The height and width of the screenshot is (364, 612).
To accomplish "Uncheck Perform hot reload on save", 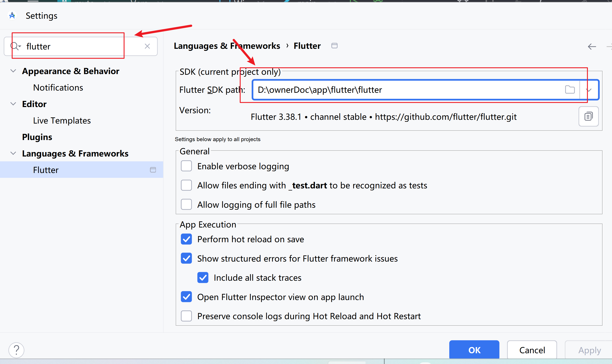I will pos(186,239).
